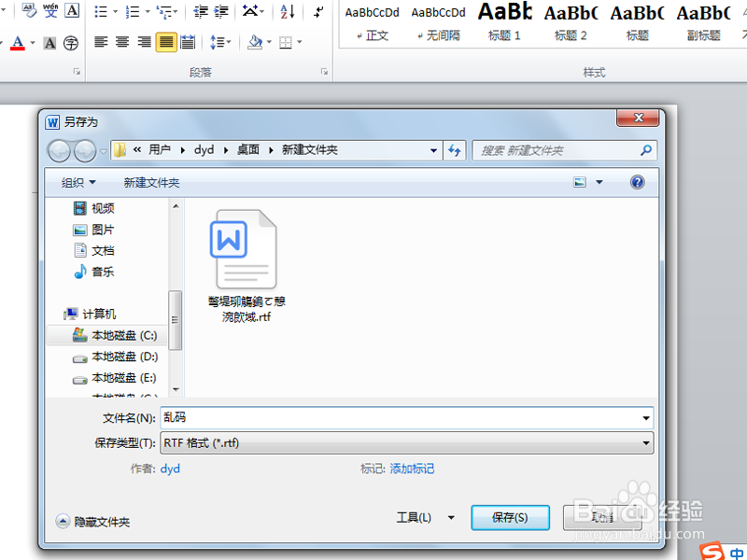Align text left in paragraph group
Screen dimensions: 747x560
[101, 42]
